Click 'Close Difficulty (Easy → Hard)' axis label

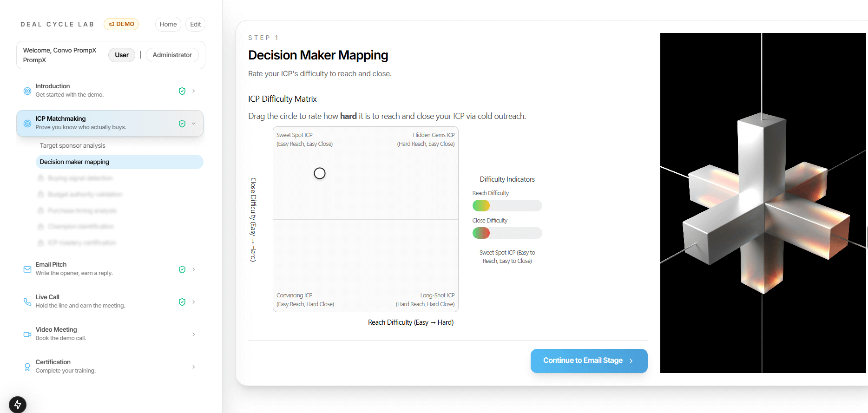point(253,220)
